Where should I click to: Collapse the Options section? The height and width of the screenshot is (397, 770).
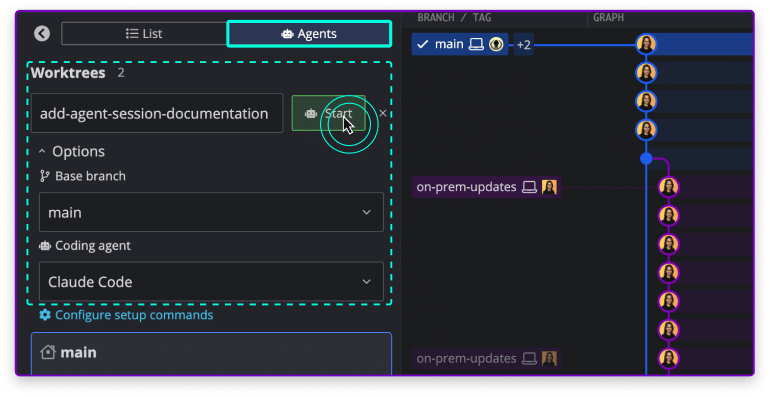72,151
